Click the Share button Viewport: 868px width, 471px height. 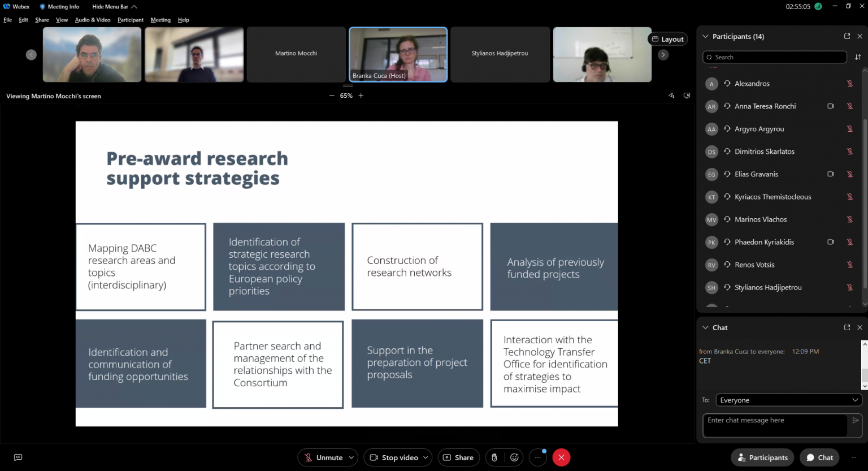[458, 457]
